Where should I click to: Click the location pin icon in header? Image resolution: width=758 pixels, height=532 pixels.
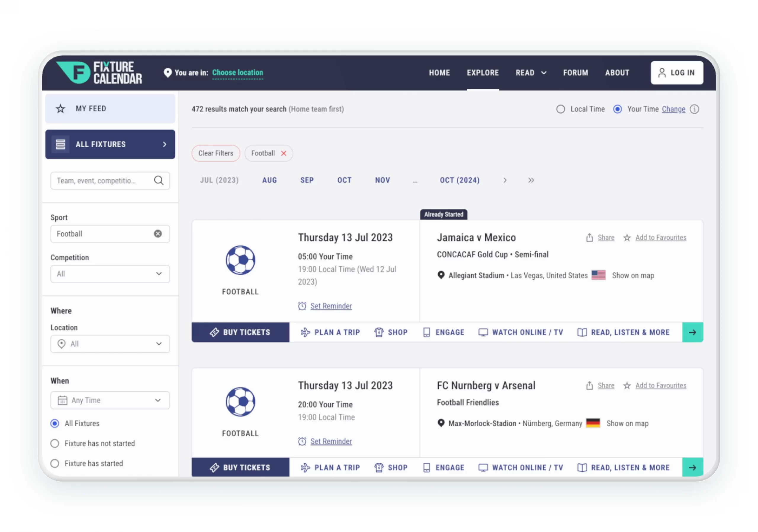pos(168,73)
